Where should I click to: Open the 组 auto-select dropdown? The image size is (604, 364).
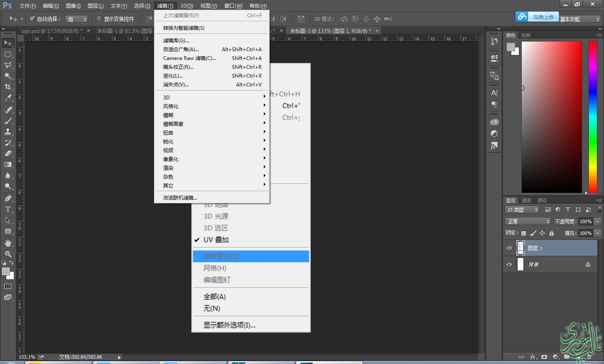click(76, 19)
